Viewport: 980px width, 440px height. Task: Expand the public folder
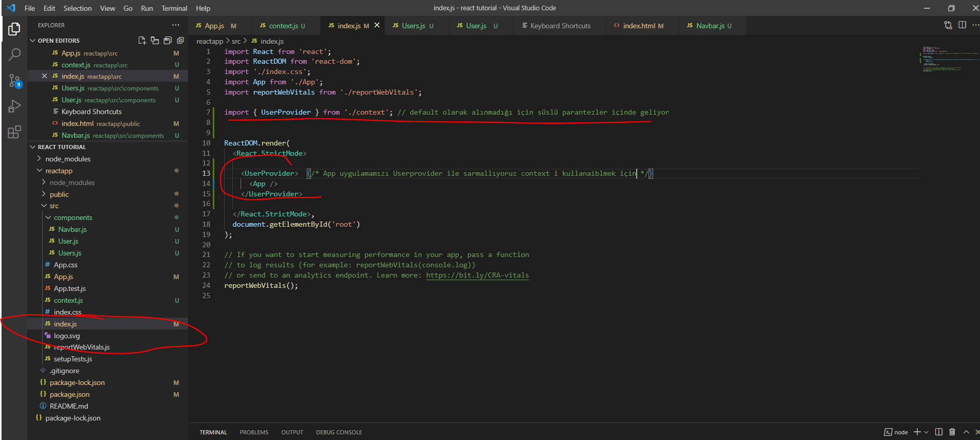pyautogui.click(x=59, y=194)
